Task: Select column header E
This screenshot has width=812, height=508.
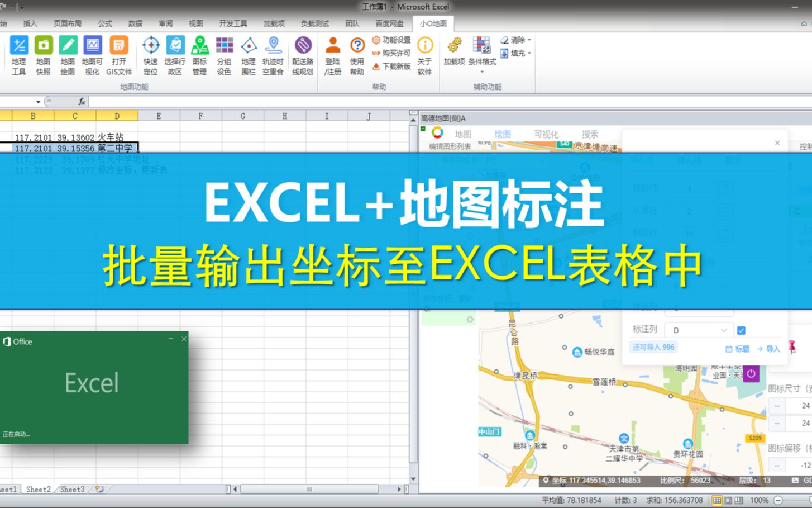Action: 159,116
